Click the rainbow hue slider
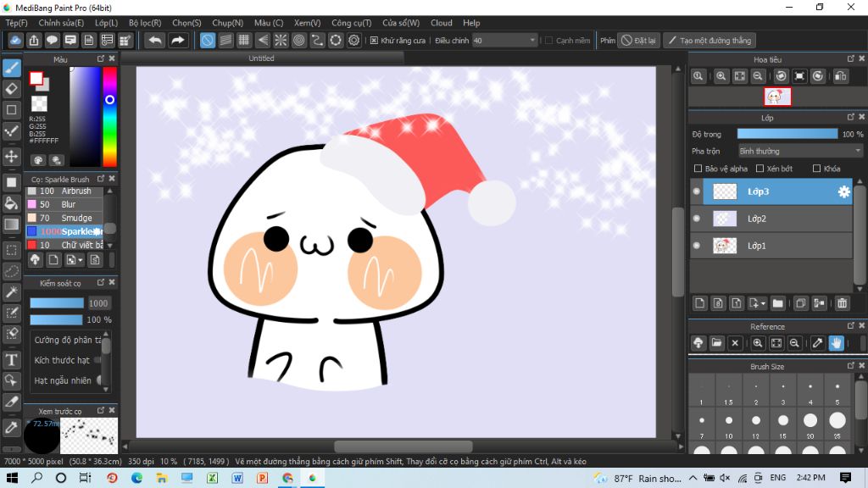Screen dimensions: 868x488 pos(109,116)
